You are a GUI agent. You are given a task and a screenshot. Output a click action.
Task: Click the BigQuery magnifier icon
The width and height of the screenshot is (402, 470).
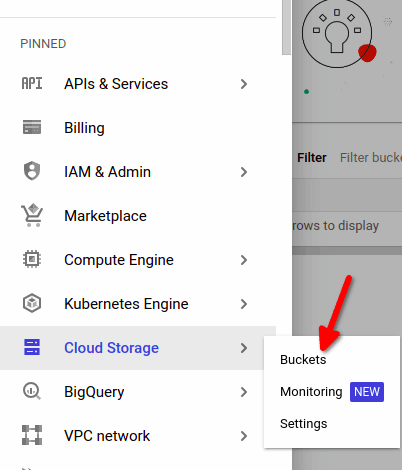(32, 391)
